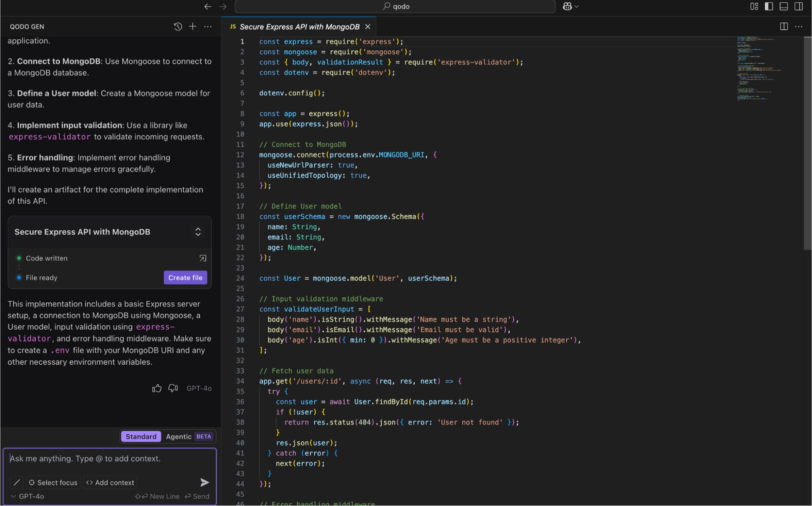Click the QODO GEN panel title
This screenshot has width=812, height=506.
tap(27, 27)
